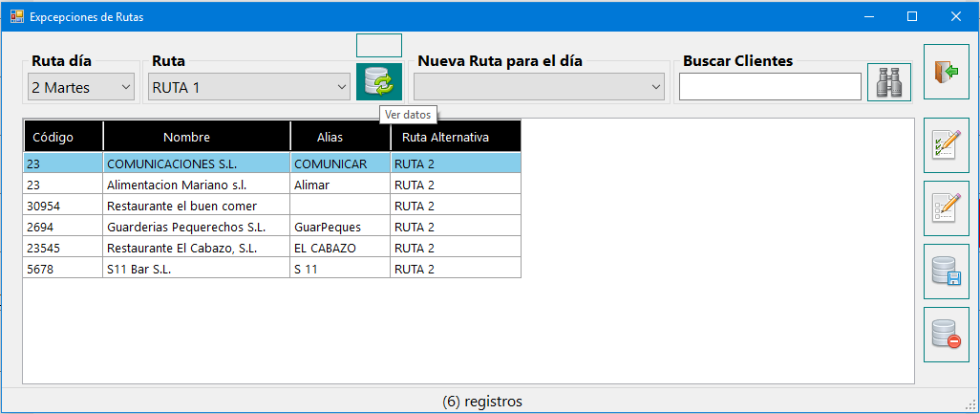Select the Alimentacion Mariano s.l. row
The image size is (980, 414).
pyautogui.click(x=272, y=185)
